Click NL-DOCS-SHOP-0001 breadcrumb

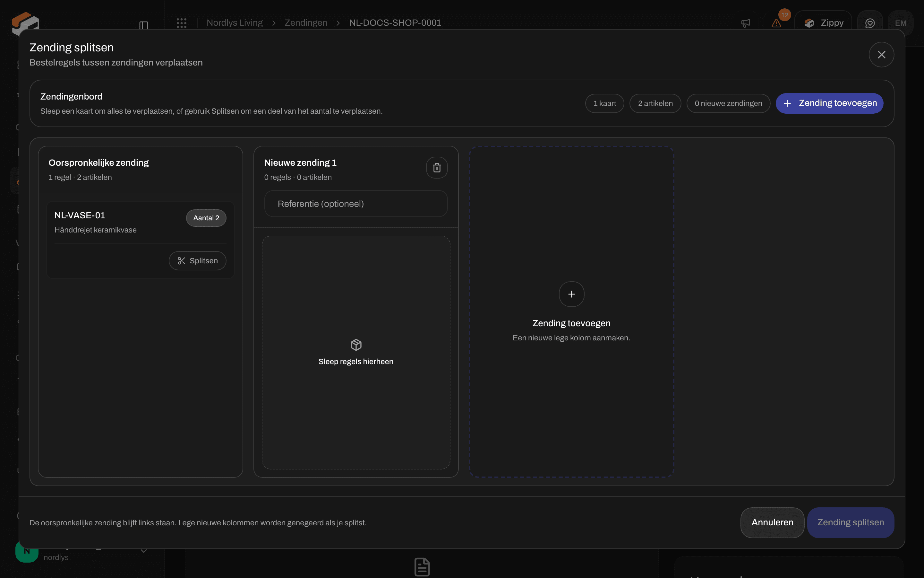pyautogui.click(x=395, y=23)
